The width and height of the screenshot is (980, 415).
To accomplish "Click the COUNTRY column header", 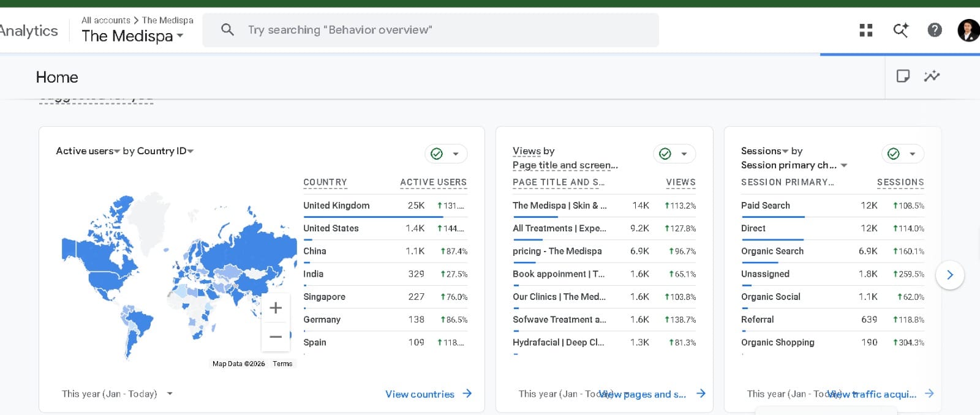I will [325, 182].
